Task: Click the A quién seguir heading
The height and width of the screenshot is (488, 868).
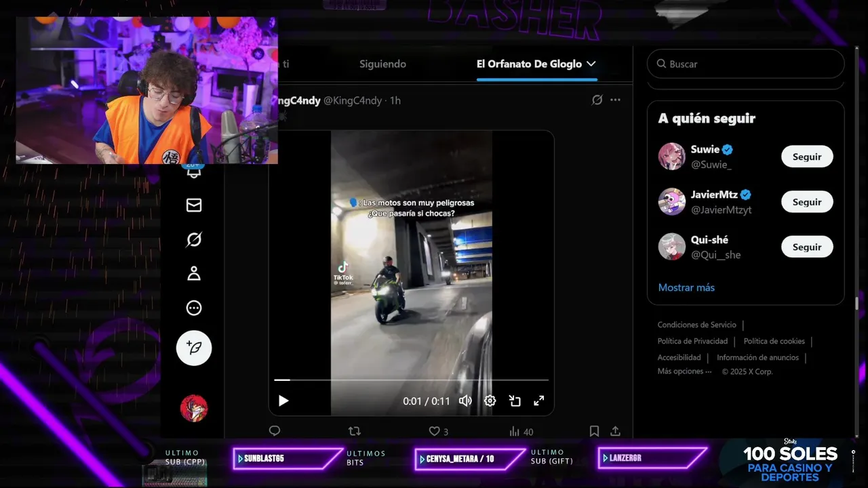Action: coord(707,119)
